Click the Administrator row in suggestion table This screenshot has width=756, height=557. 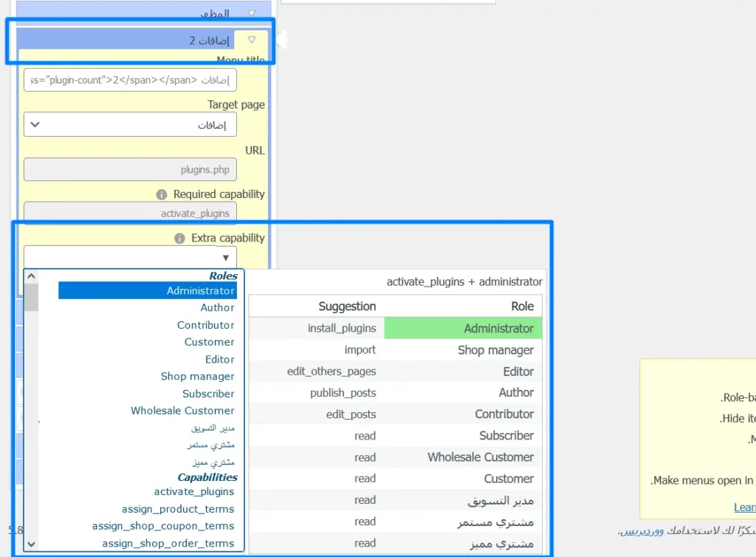(x=463, y=329)
